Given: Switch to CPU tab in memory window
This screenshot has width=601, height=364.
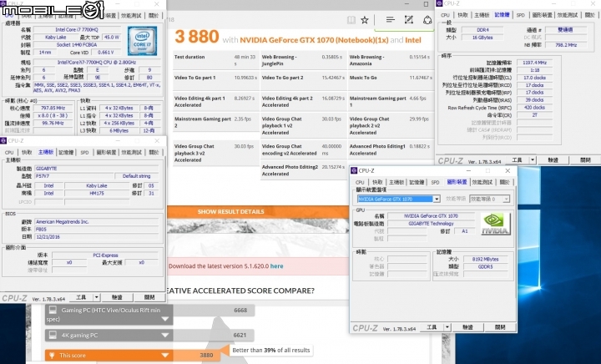Looking at the screenshot, I should click(445, 15).
